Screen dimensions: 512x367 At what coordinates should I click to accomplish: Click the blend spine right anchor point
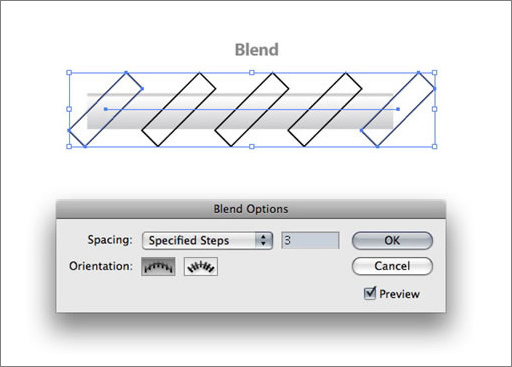click(398, 109)
